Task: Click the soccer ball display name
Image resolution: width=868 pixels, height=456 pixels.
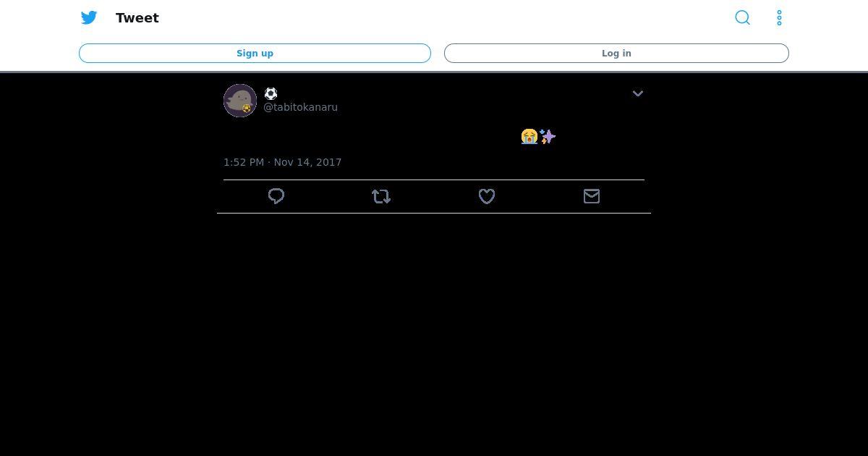Action: coord(271,93)
